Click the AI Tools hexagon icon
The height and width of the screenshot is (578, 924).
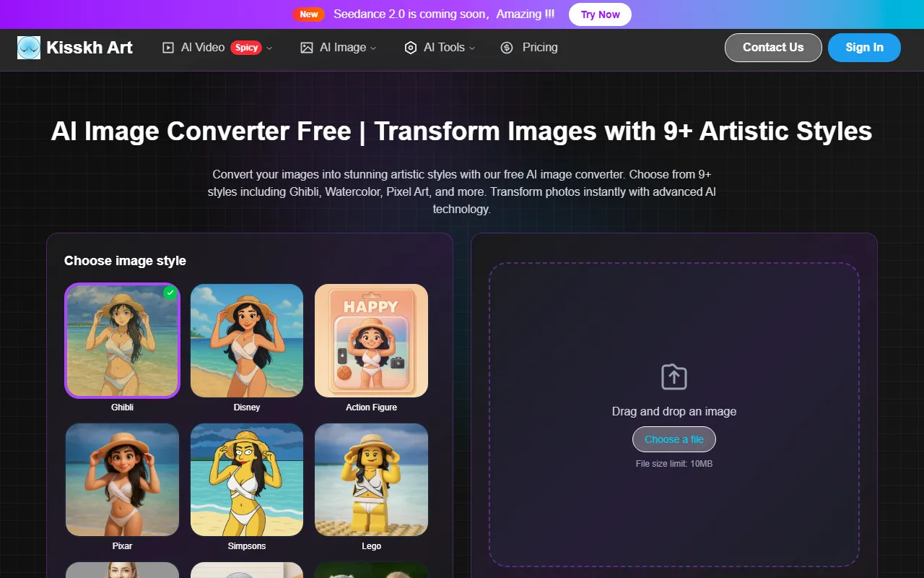[x=411, y=48]
